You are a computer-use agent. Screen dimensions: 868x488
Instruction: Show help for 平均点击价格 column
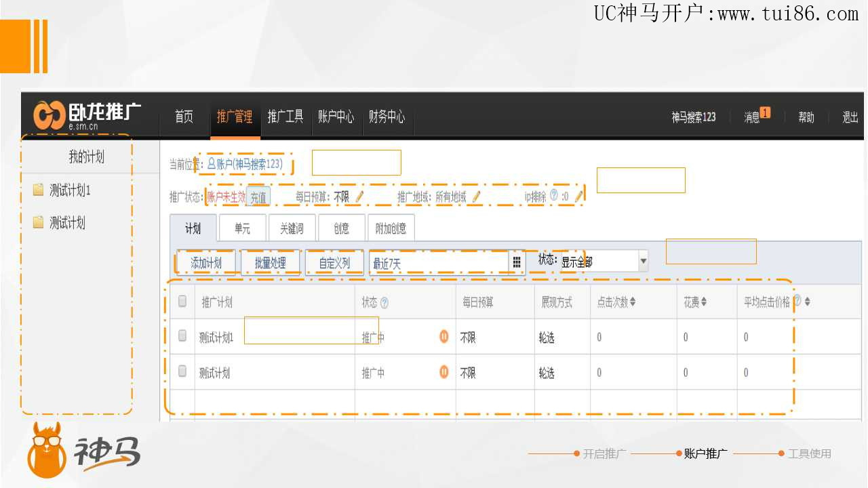click(797, 302)
